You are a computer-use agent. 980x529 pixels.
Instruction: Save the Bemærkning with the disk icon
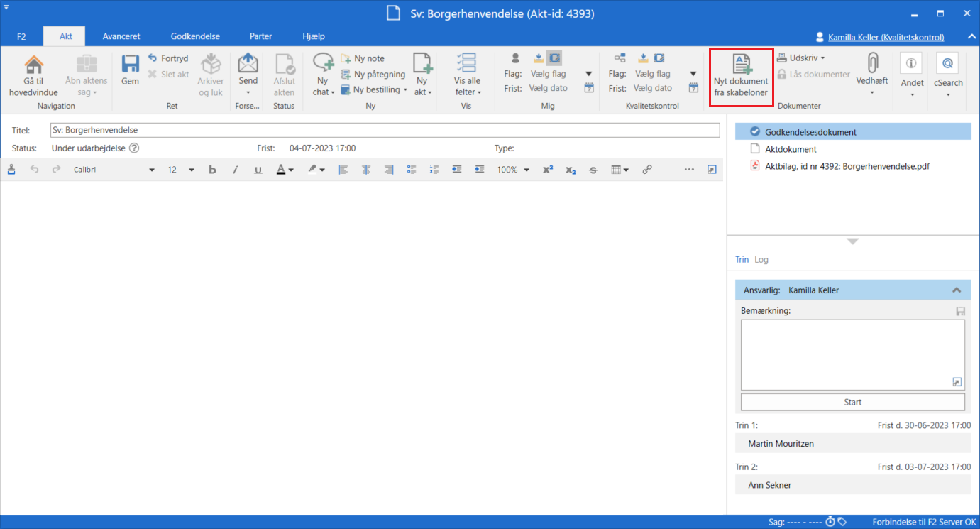pos(960,311)
